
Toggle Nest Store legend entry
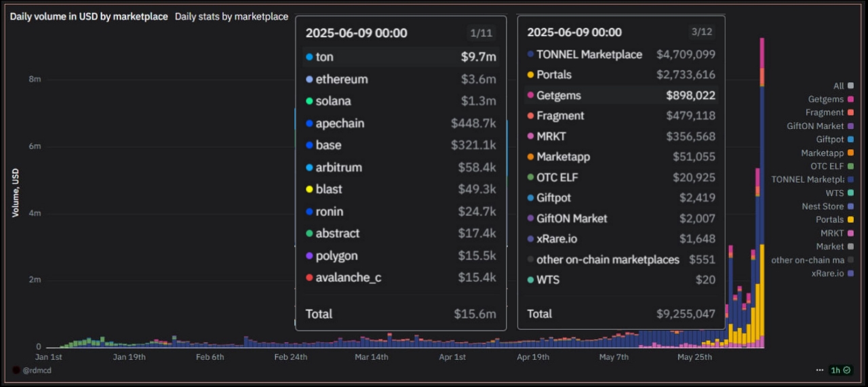coord(828,206)
